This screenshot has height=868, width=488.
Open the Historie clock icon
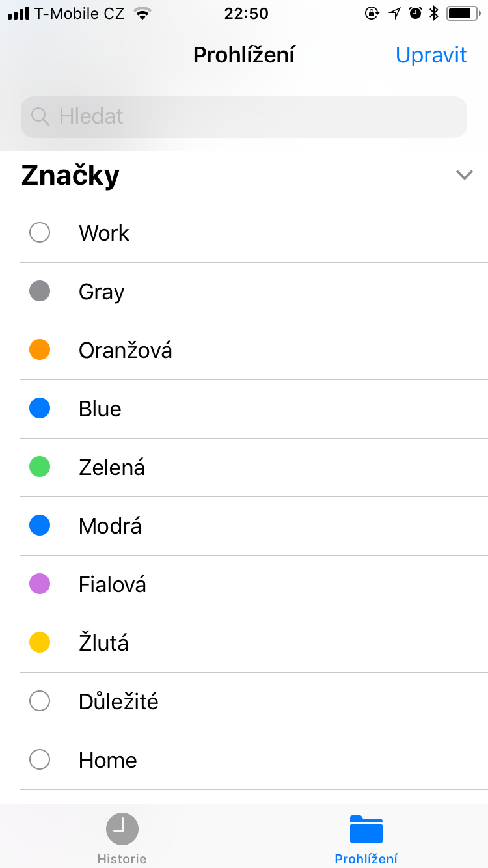pos(122,829)
